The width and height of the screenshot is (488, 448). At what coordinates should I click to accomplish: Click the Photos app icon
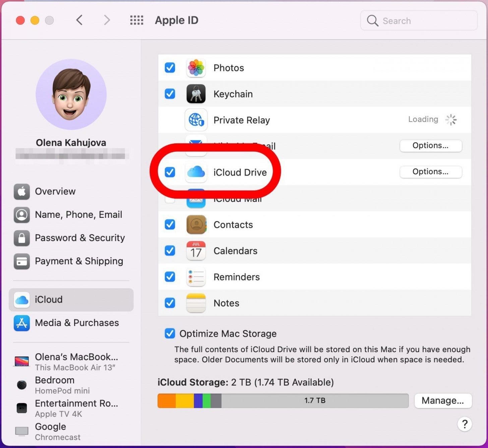coord(196,68)
